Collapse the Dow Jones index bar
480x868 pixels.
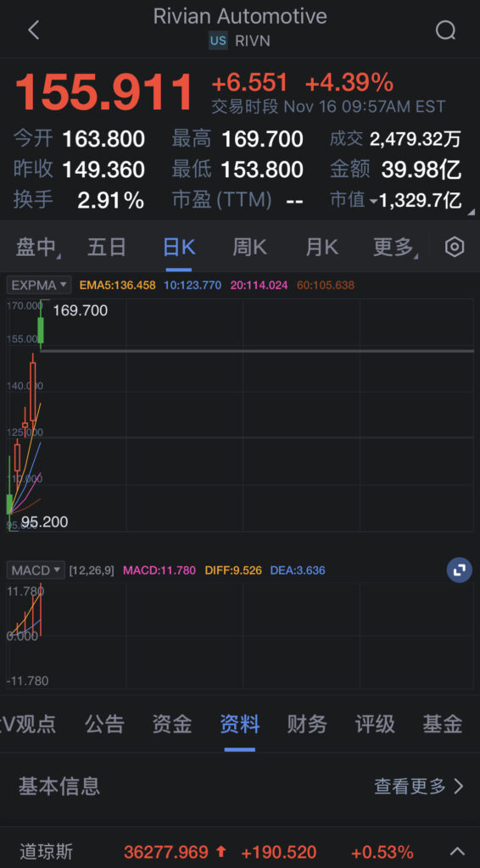(457, 851)
